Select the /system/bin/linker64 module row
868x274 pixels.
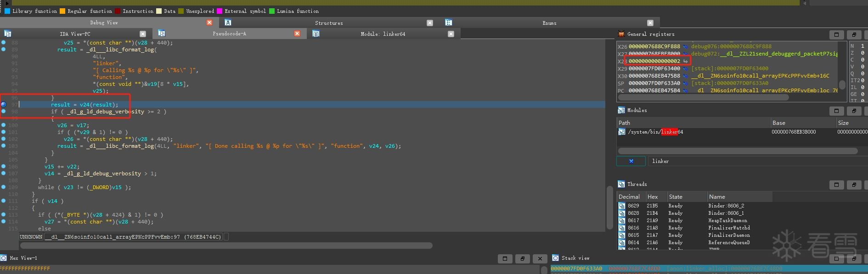742,132
